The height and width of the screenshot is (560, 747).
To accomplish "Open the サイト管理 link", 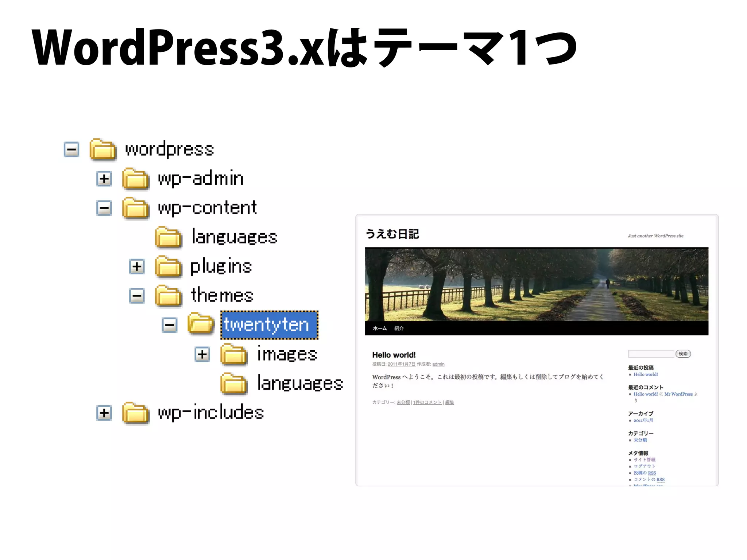I will 645,460.
